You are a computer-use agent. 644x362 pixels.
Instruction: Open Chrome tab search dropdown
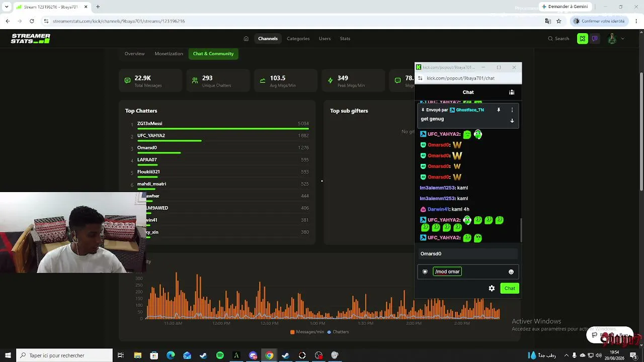tap(7, 7)
